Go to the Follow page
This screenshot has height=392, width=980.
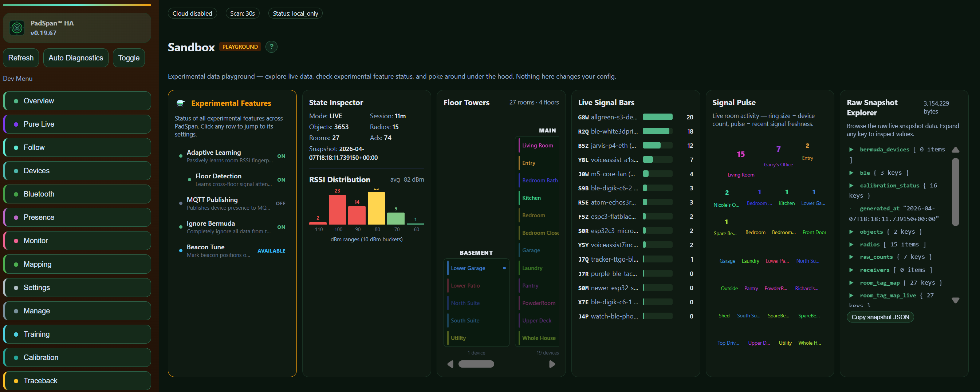[77, 147]
